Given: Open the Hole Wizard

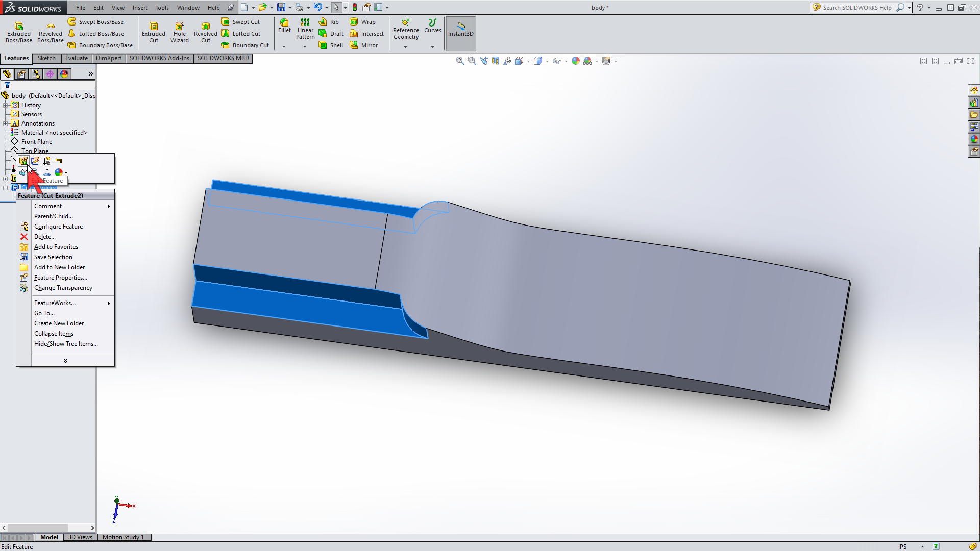Looking at the screenshot, I should [x=180, y=32].
